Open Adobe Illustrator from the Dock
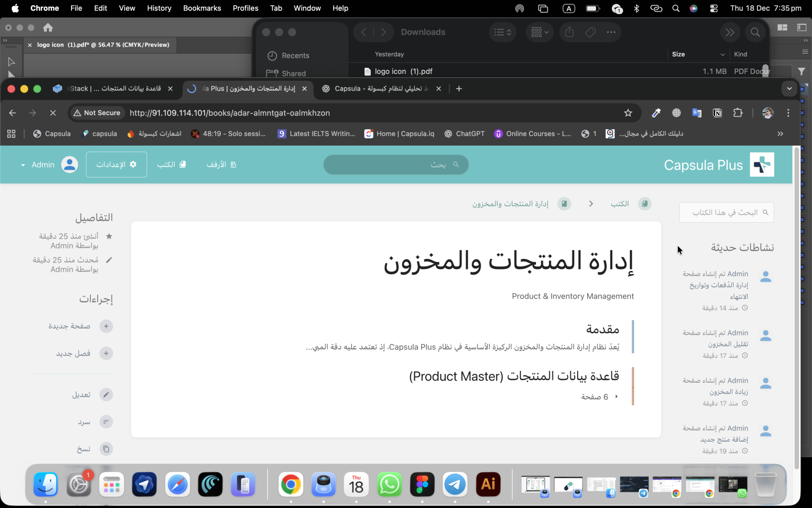The height and width of the screenshot is (508, 812). click(x=488, y=484)
